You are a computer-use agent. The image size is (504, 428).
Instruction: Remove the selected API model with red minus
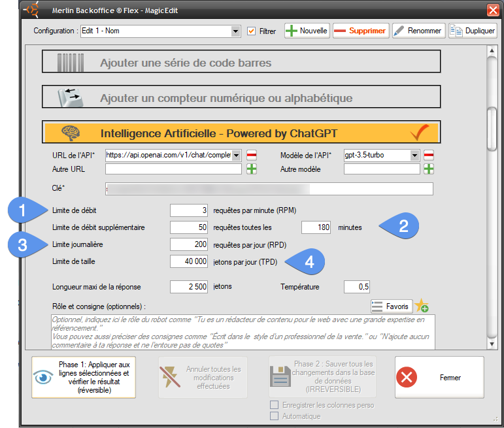(x=428, y=156)
